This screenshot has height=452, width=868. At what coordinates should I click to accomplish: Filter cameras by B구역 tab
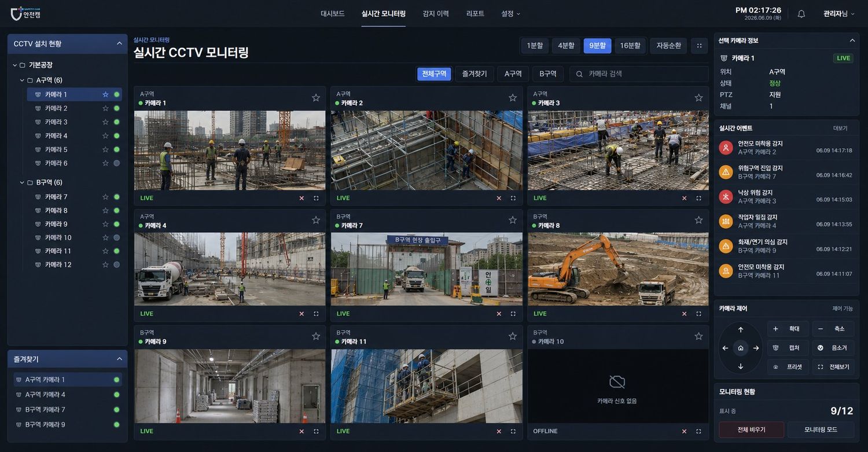point(548,74)
